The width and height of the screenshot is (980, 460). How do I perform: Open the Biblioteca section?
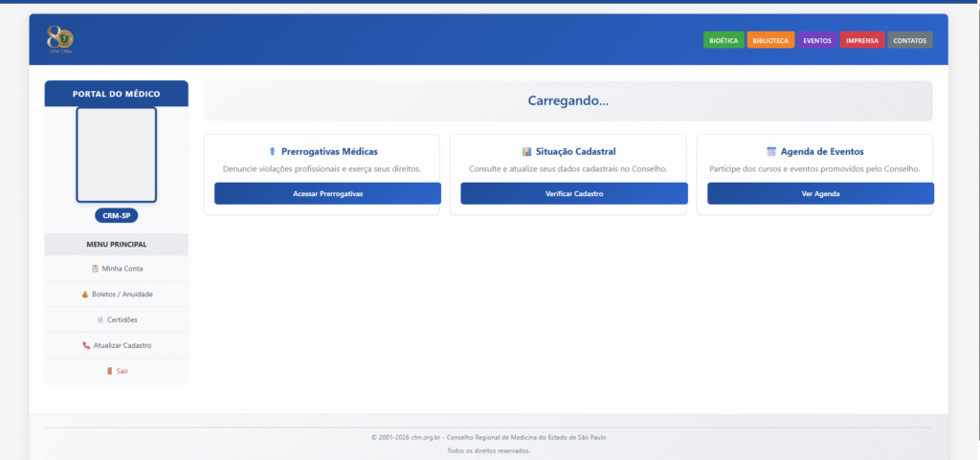coord(770,40)
